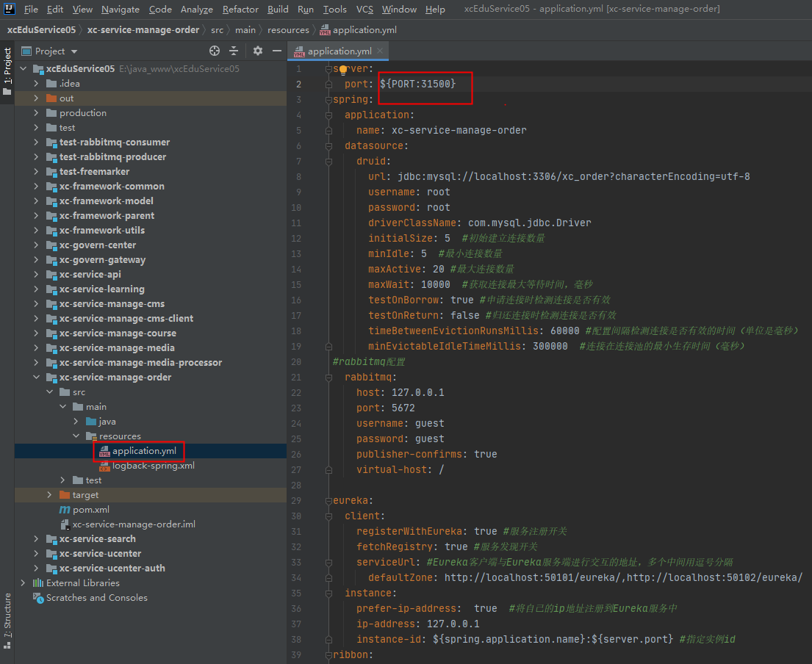Click the yellow lightbulb intention icon
Screen dimensions: 812x664
click(343, 71)
